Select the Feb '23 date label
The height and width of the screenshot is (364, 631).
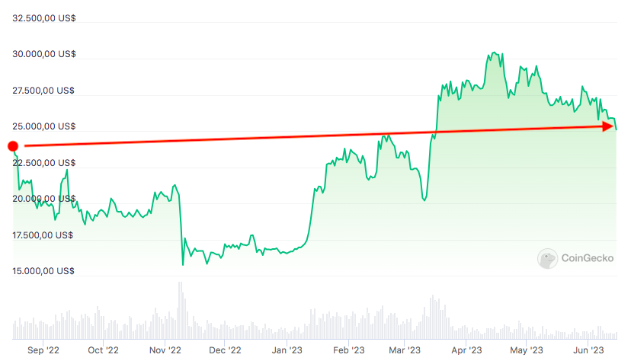coord(348,350)
